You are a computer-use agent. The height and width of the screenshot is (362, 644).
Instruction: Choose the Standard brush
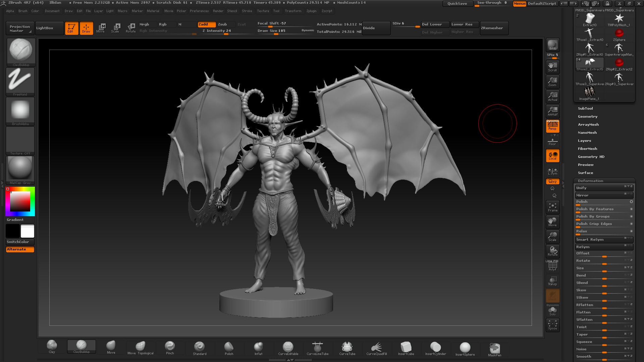200,348
